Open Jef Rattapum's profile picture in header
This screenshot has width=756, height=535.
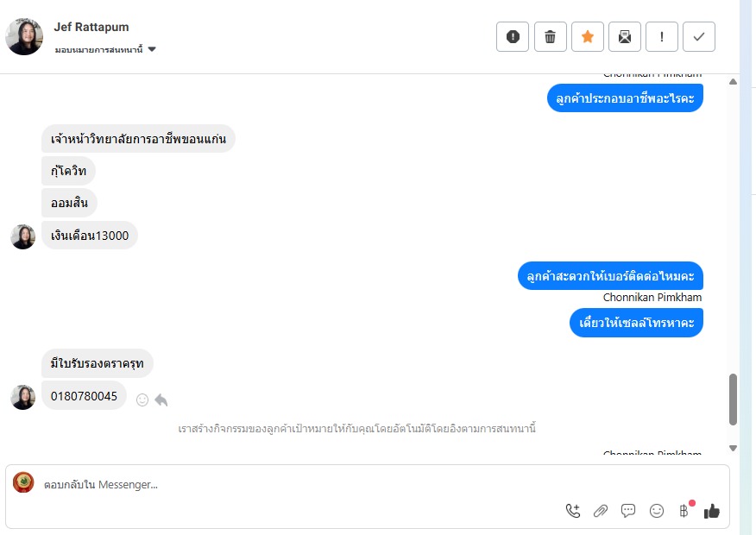click(x=24, y=36)
